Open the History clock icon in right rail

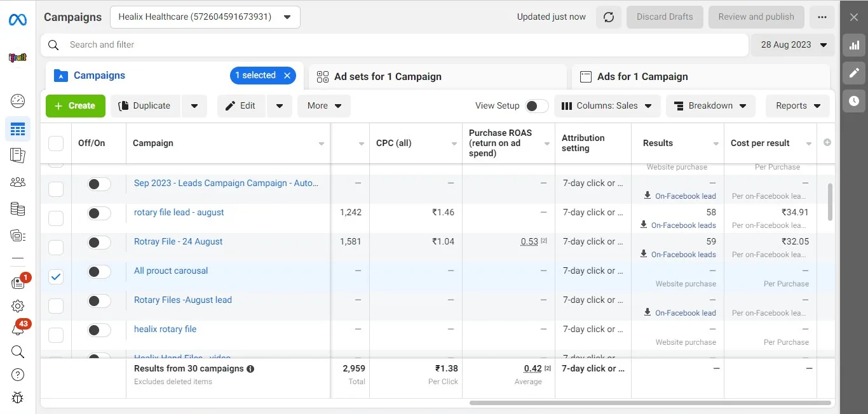[x=854, y=101]
